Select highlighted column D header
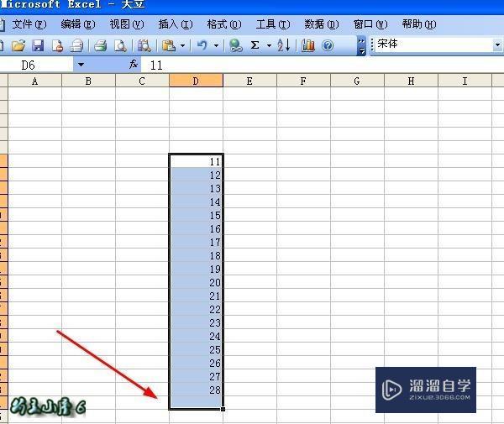 (196, 81)
